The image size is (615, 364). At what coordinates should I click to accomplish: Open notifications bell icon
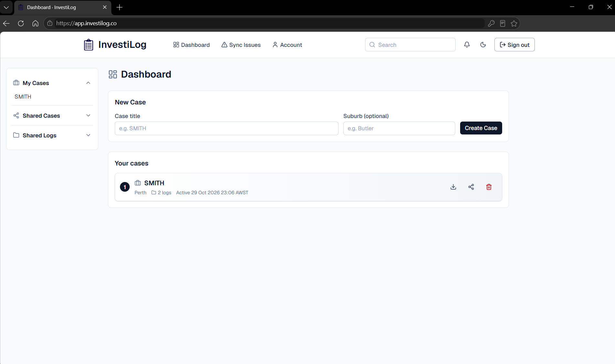(467, 45)
